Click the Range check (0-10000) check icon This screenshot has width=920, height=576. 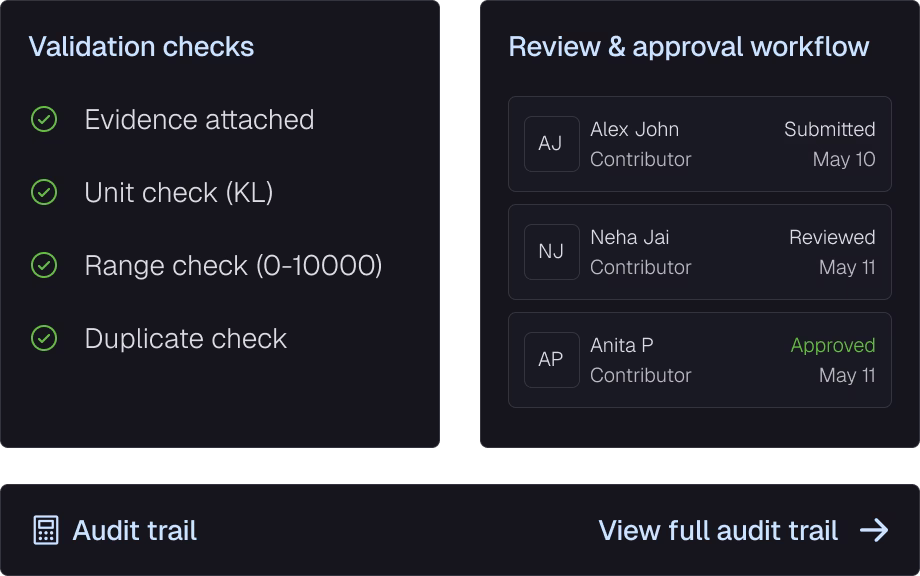coord(44,265)
